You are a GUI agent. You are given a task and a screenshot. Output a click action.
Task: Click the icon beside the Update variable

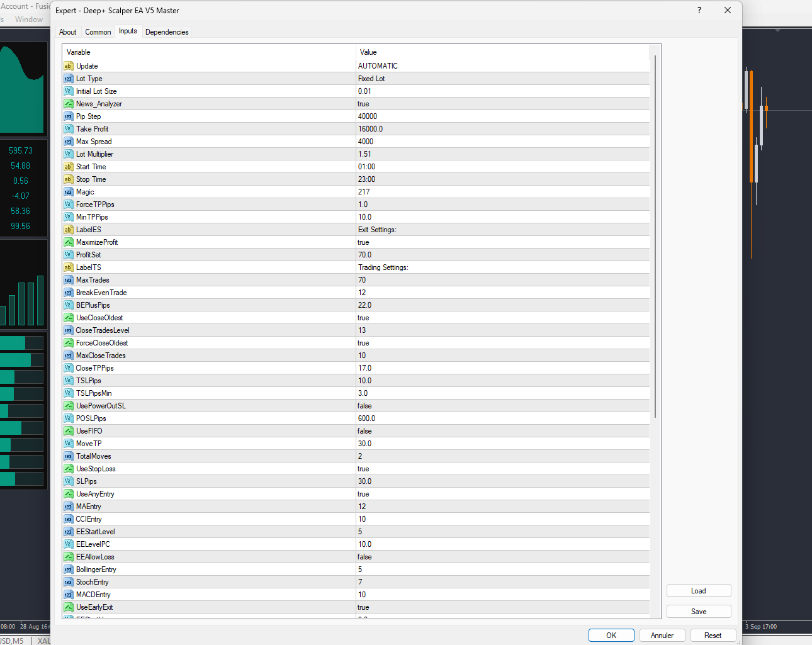(x=68, y=66)
